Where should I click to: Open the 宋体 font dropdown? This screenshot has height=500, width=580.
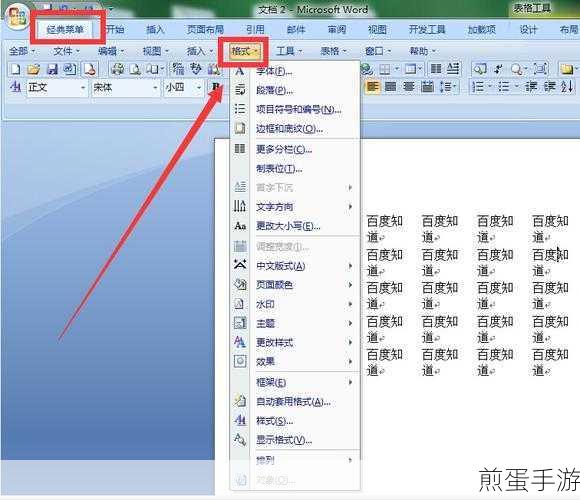155,88
